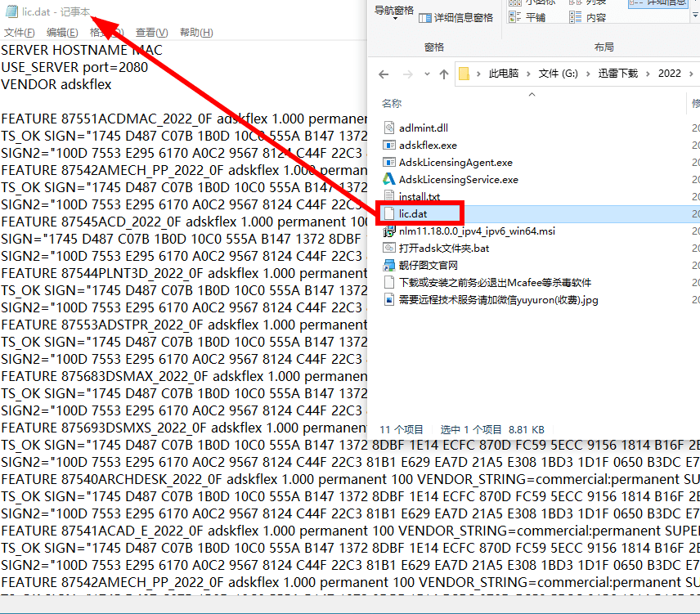Click the FEATURE 87544PLNT3D_2022_0F line
Image resolution: width=700 pixels, height=614 pixels.
click(x=183, y=274)
